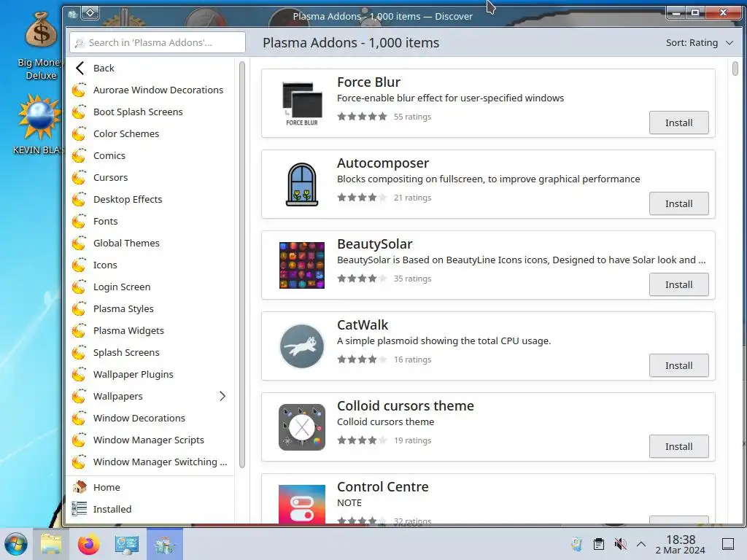This screenshot has width=747, height=560.
Task: Open the KEVIN BLAST desktop shortcut
Action: tap(39, 125)
